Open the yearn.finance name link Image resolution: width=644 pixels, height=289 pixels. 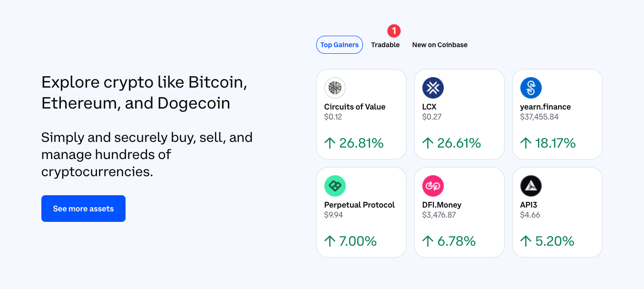546,107
